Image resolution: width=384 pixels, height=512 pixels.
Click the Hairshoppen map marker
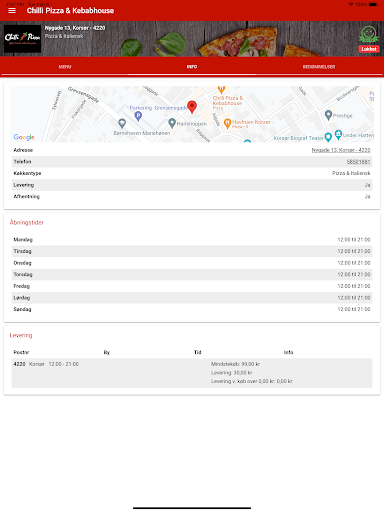pos(172,123)
